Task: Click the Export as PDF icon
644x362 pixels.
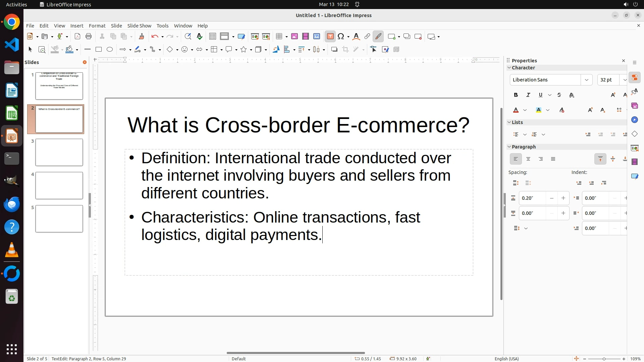Action: 77,37
